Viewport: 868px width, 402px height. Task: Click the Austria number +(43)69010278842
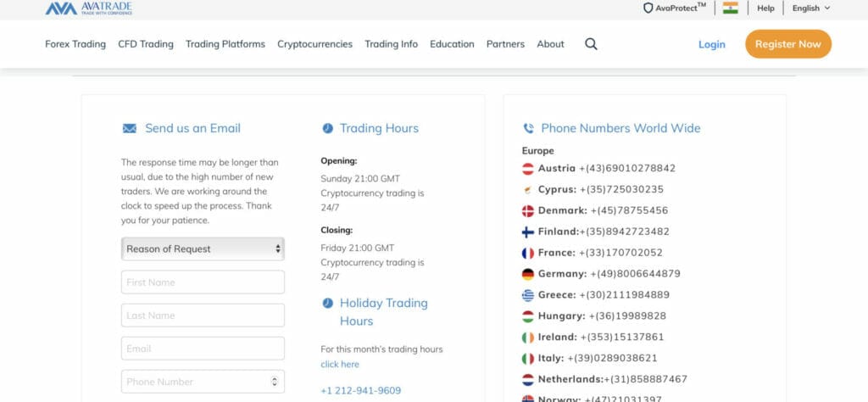tap(627, 168)
